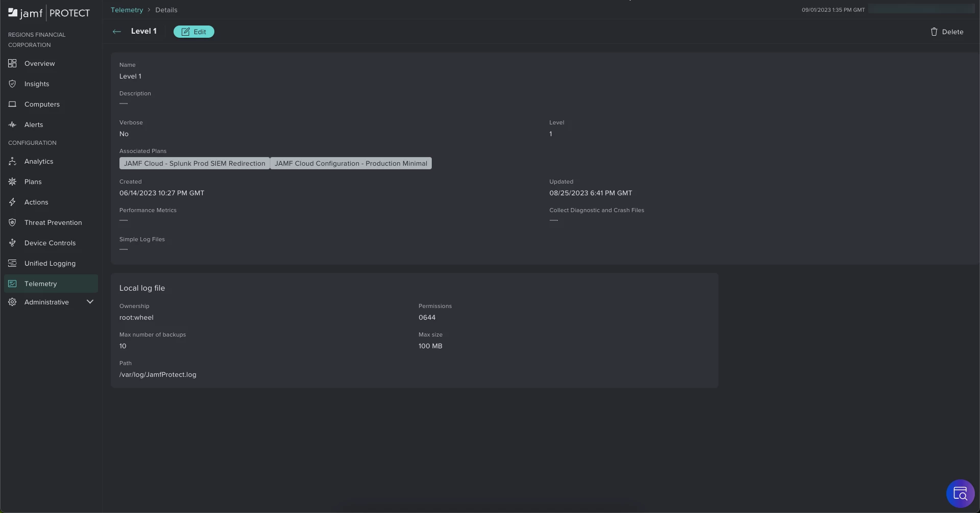Edit the Level 1 telemetry
This screenshot has width=980, height=513.
[x=194, y=32]
